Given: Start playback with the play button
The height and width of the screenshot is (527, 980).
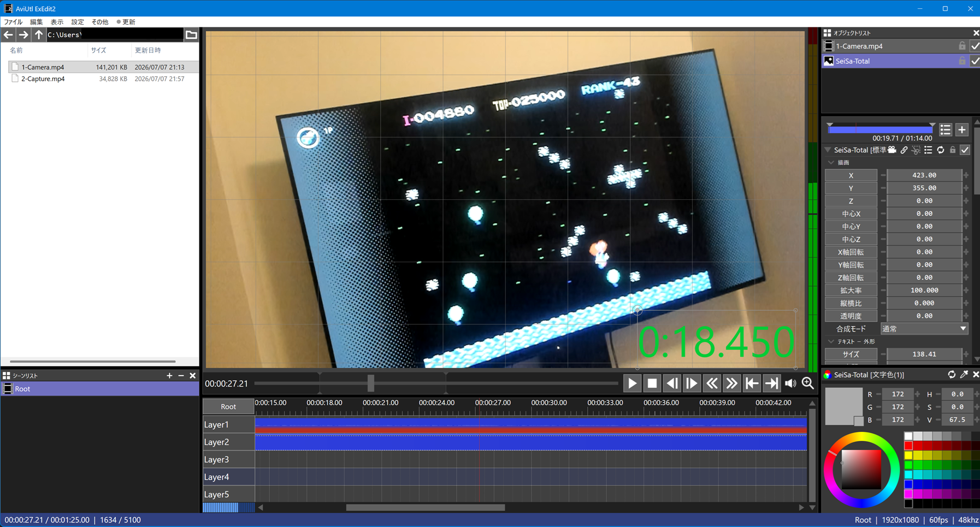Looking at the screenshot, I should coord(632,383).
